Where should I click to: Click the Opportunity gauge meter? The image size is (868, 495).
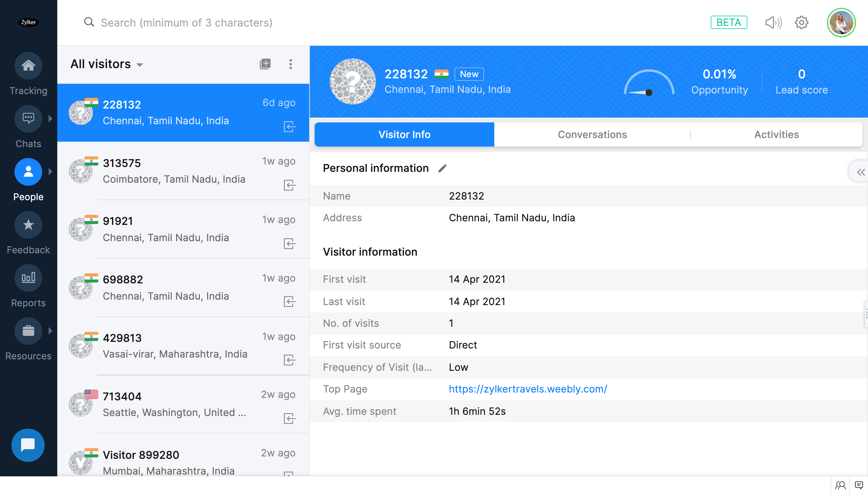[x=649, y=83]
